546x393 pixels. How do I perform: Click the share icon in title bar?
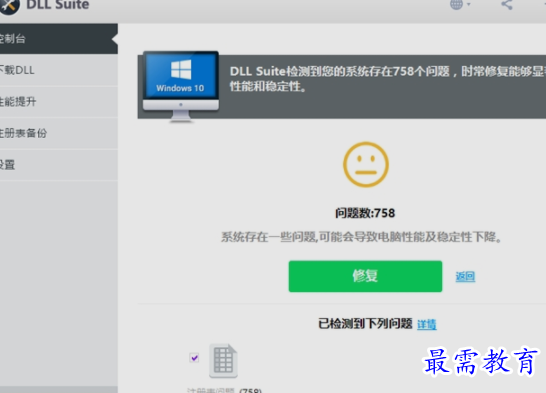pos(507,5)
